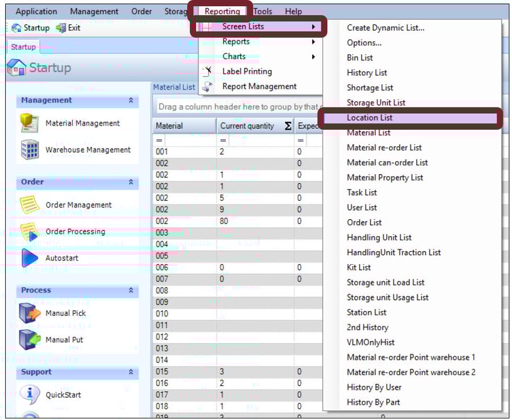
Task: Click the Material column filter field
Action: (182, 140)
